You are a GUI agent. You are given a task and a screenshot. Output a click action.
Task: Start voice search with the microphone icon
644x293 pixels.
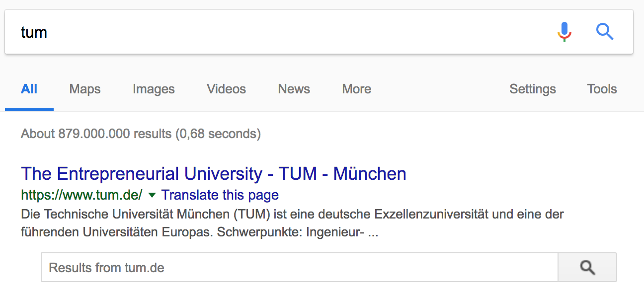pos(564,32)
